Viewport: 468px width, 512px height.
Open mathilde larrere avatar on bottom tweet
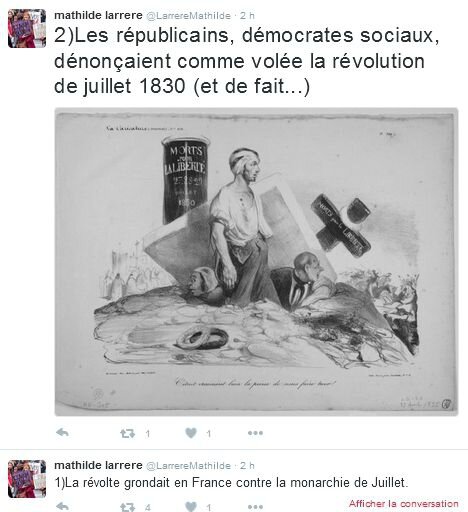(x=27, y=479)
